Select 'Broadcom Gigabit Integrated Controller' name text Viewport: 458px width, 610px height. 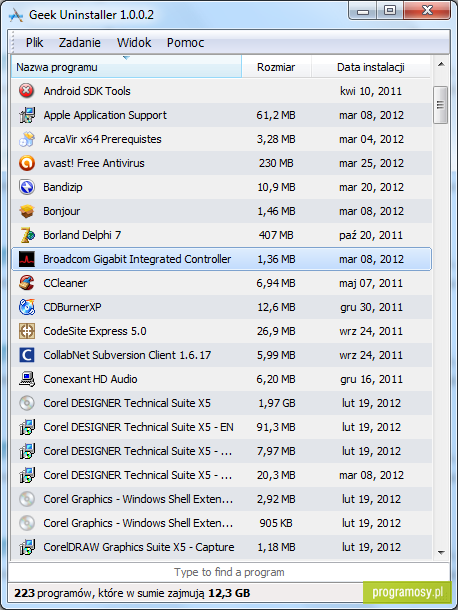coord(137,259)
